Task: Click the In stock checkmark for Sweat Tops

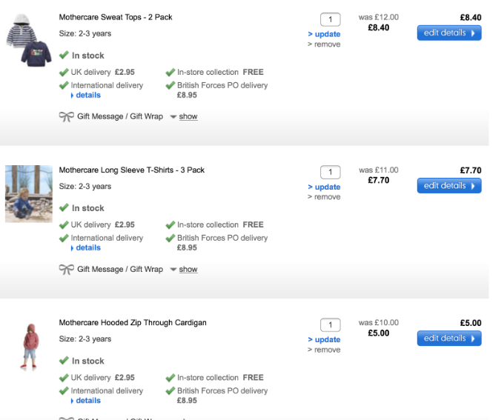Action: pos(64,56)
